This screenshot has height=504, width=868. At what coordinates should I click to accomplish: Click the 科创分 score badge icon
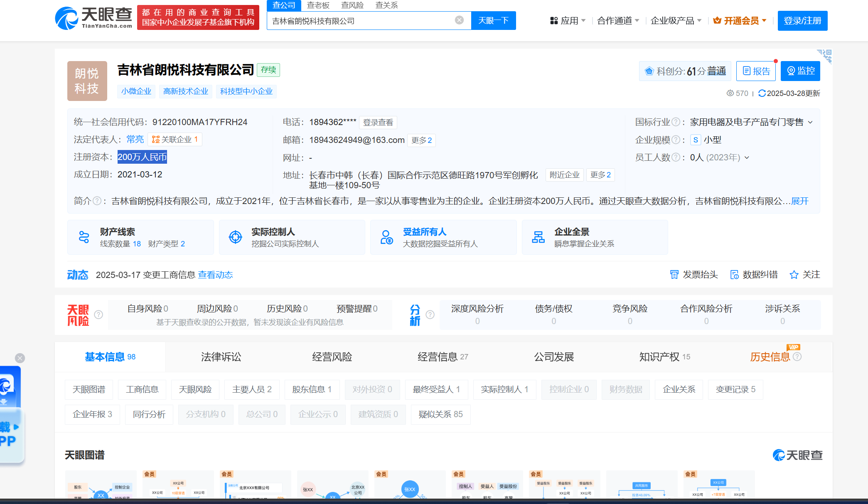click(649, 71)
